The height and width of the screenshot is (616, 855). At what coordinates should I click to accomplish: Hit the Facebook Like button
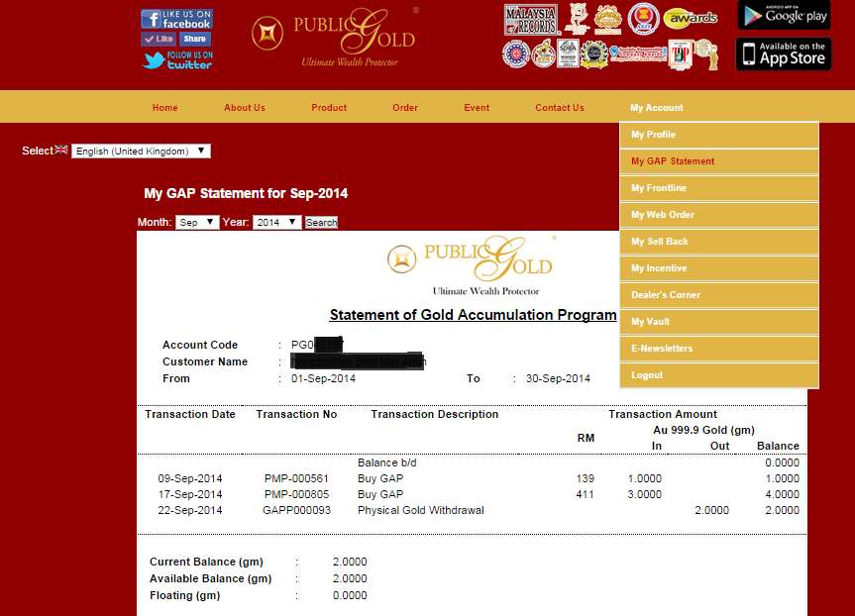159,39
